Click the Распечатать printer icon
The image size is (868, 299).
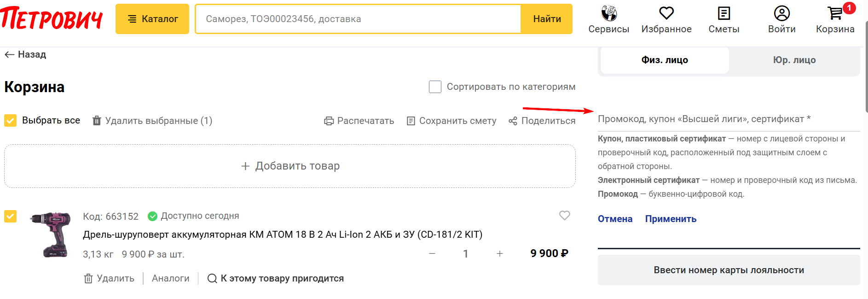(x=328, y=120)
